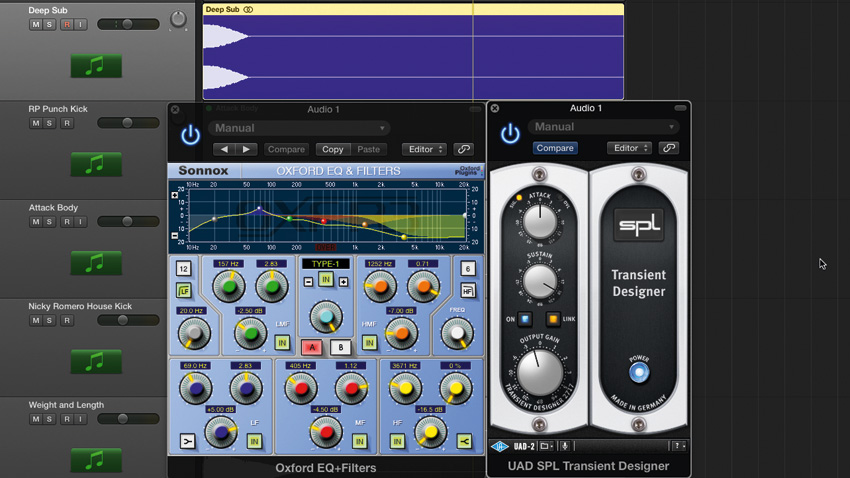The image size is (850, 478).
Task: Click the Weight and Length volume slider
Action: tap(128, 418)
